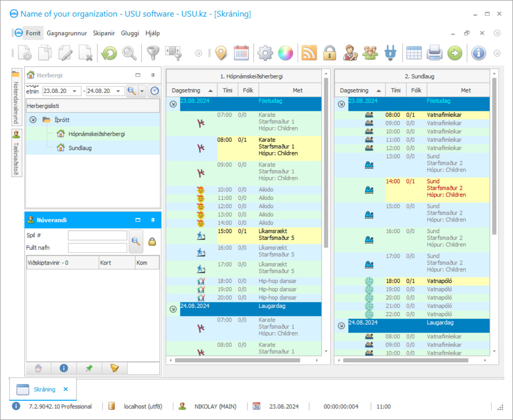Click the funnel filter icon
The width and height of the screenshot is (513, 420).
pos(153,53)
